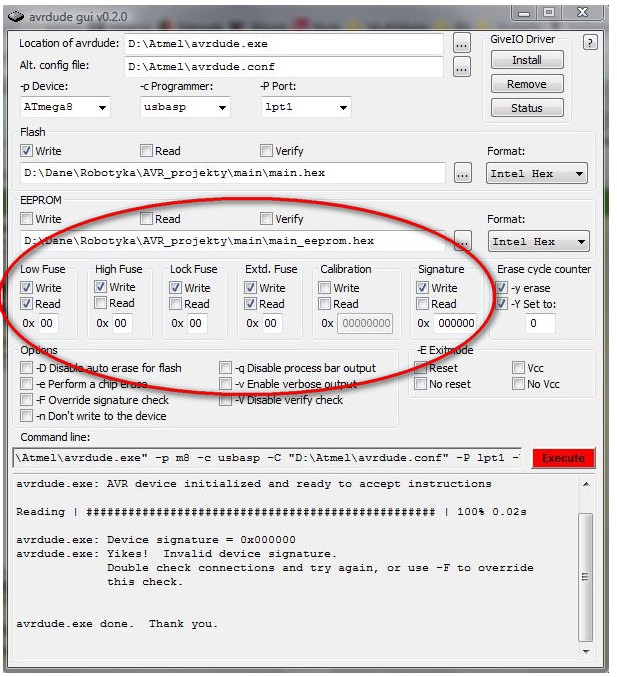The height and width of the screenshot is (677, 617).
Task: Click the Flash main.hex path field
Action: (233, 173)
